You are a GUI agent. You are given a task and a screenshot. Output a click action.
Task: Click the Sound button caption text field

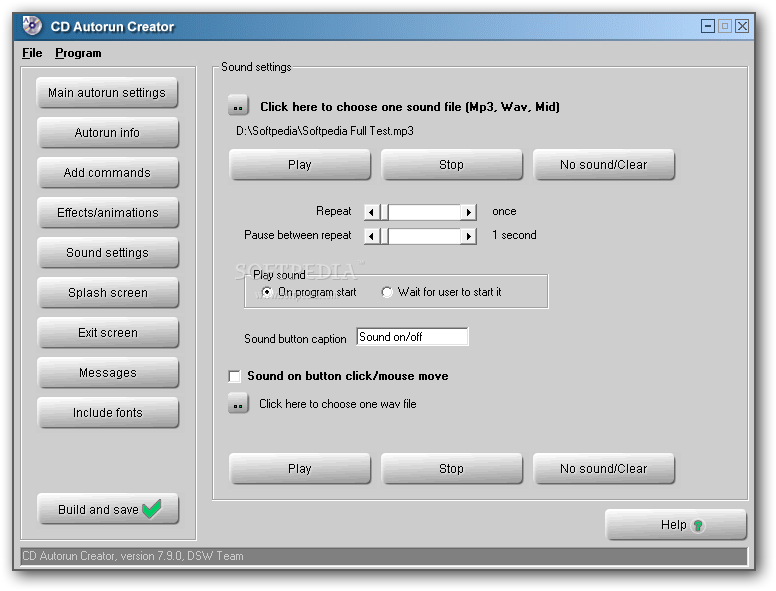(412, 337)
